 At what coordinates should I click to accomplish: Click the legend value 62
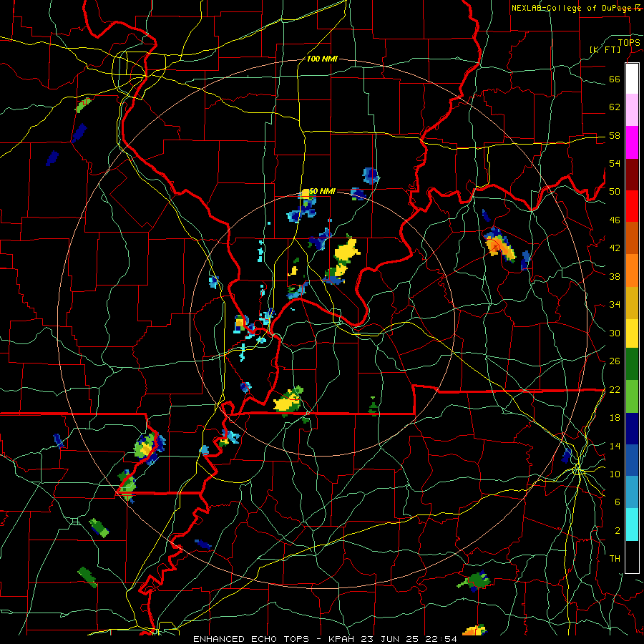click(x=615, y=107)
